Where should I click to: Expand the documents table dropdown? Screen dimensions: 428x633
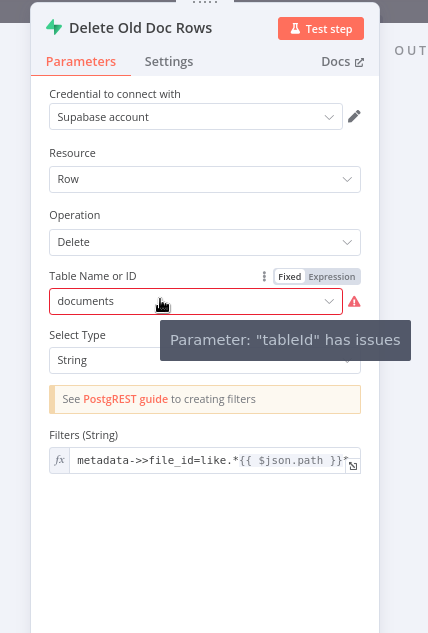click(x=196, y=301)
